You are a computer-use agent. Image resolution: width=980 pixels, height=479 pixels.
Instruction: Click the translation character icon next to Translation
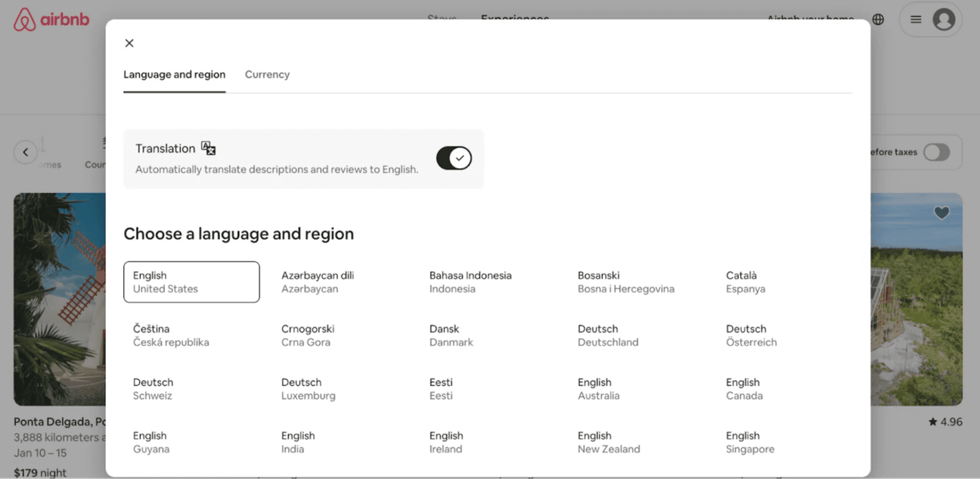click(207, 148)
